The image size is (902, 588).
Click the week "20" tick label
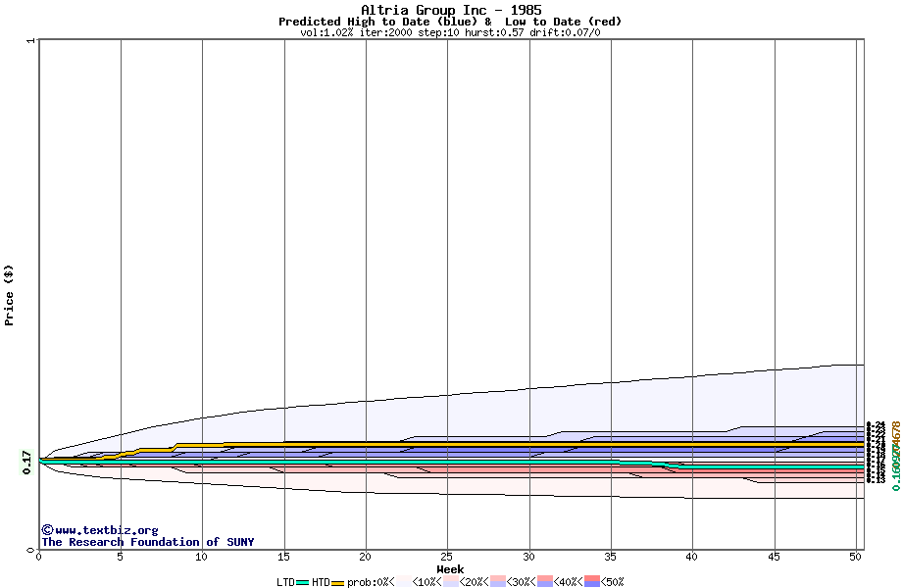366,557
